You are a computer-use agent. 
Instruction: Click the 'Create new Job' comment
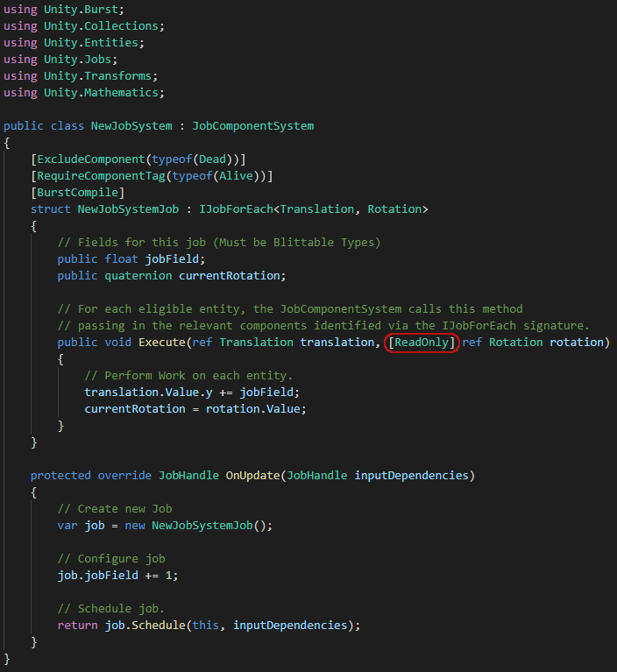click(x=115, y=509)
